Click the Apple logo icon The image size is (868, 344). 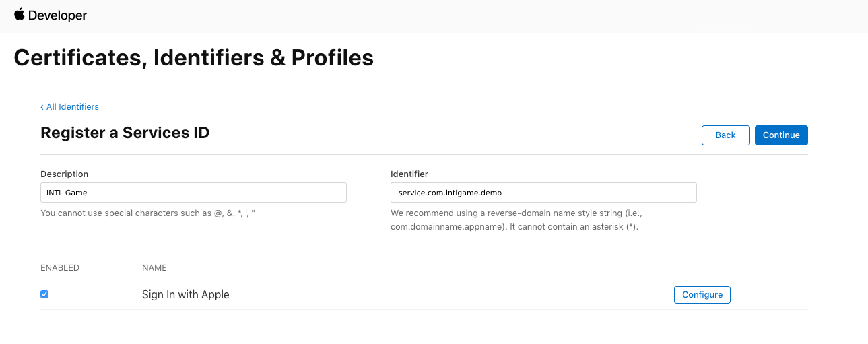(19, 14)
